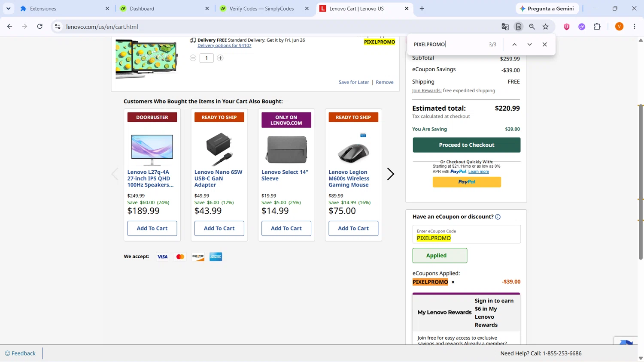Open Lenovo L27q-4A 27-inch product link

(x=150, y=178)
